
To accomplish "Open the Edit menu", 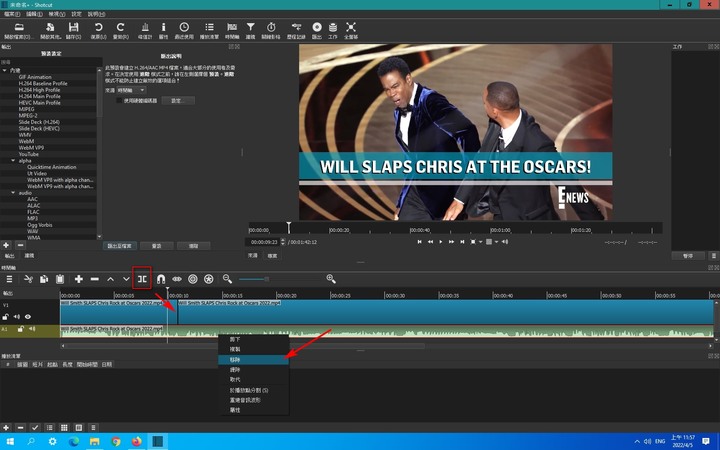I will [x=34, y=14].
